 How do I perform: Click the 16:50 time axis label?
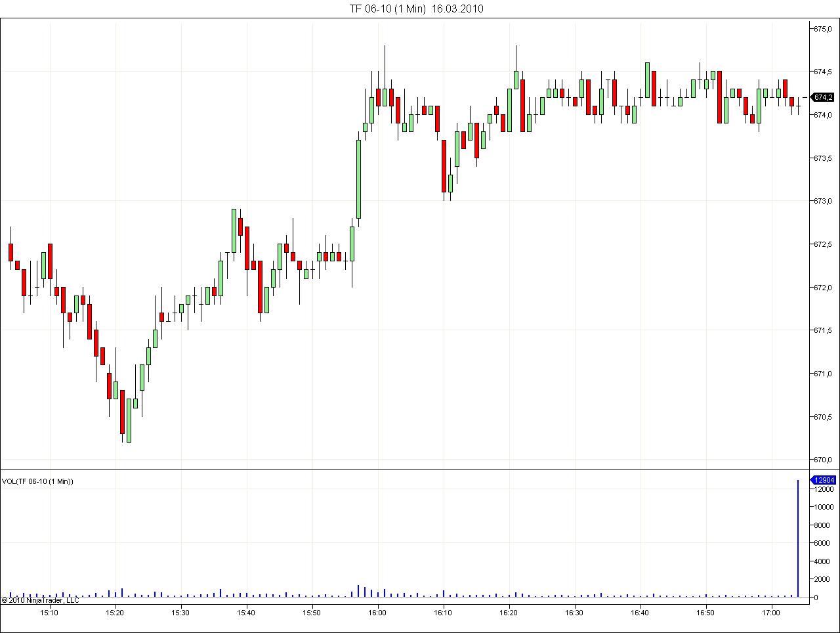coord(705,613)
